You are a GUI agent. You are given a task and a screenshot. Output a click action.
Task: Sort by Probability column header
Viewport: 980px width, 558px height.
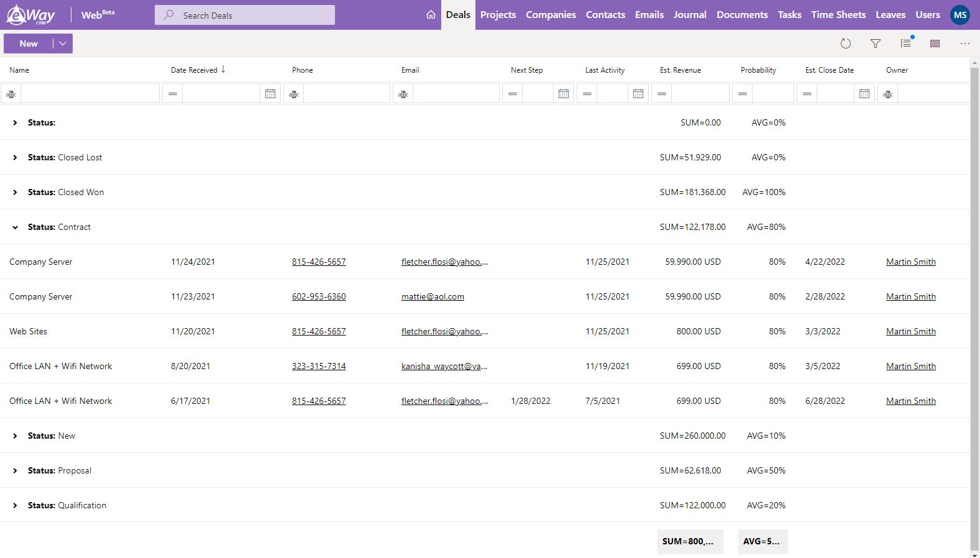click(758, 70)
